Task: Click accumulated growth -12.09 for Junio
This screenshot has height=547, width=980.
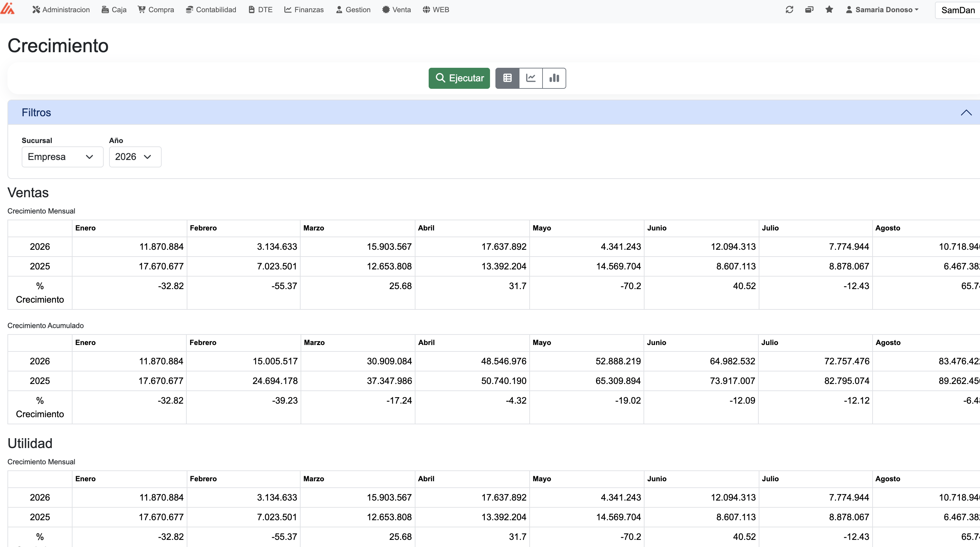Action: [x=742, y=400]
